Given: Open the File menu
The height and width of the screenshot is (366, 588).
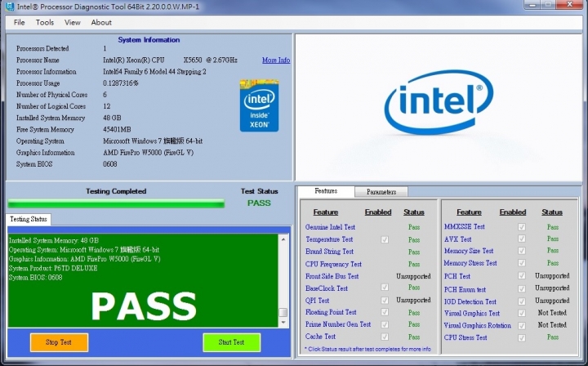Looking at the screenshot, I should tap(19, 23).
